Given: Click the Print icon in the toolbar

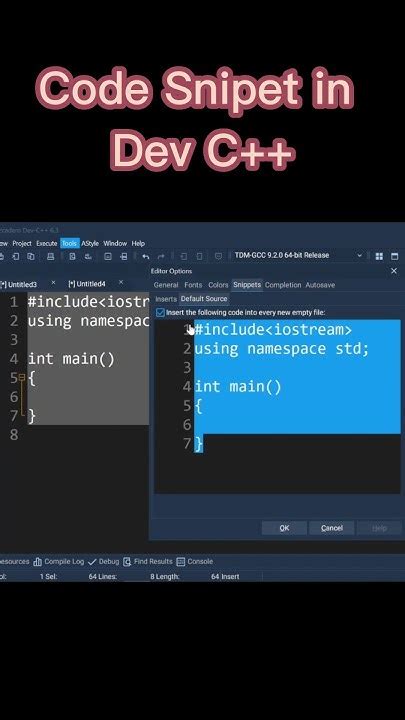Looking at the screenshot, I should point(51,256).
